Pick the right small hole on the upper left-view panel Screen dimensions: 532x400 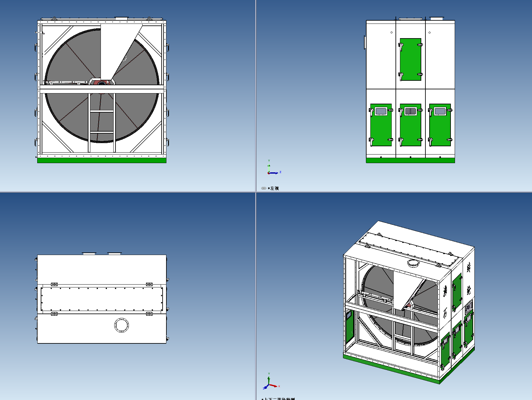tap(430, 32)
